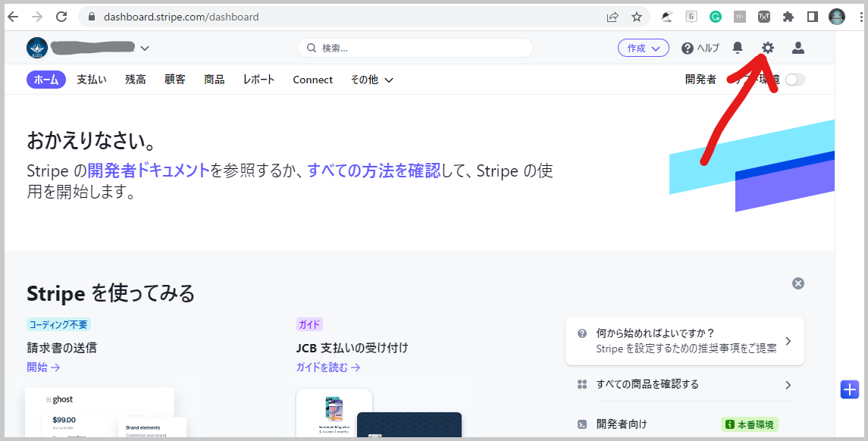Image resolution: width=868 pixels, height=441 pixels.
Task: Open the user profile icon in Stripe header
Action: coord(797,48)
